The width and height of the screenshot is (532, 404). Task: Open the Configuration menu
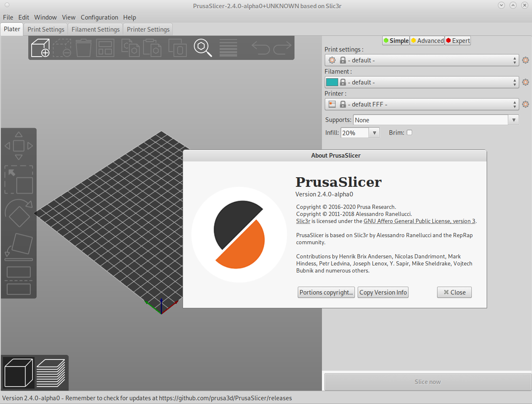(x=99, y=17)
